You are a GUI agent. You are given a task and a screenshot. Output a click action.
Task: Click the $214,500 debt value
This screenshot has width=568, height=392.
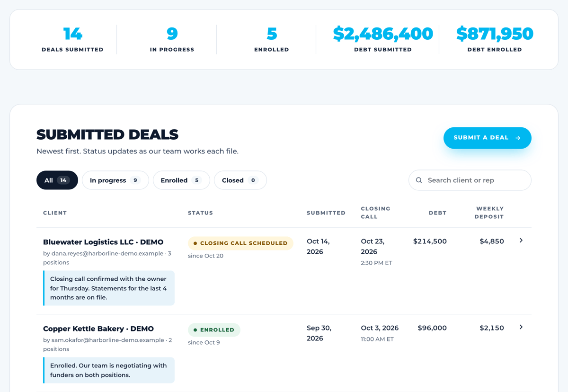(430, 241)
